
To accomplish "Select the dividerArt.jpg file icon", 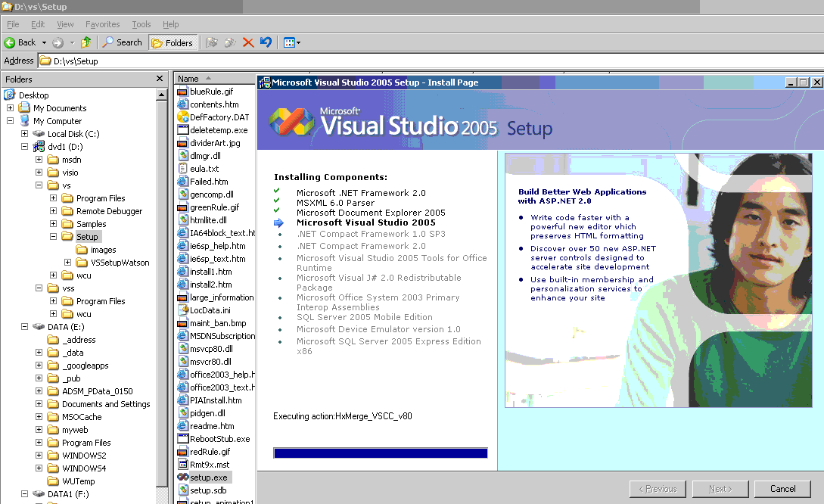I will point(183,142).
